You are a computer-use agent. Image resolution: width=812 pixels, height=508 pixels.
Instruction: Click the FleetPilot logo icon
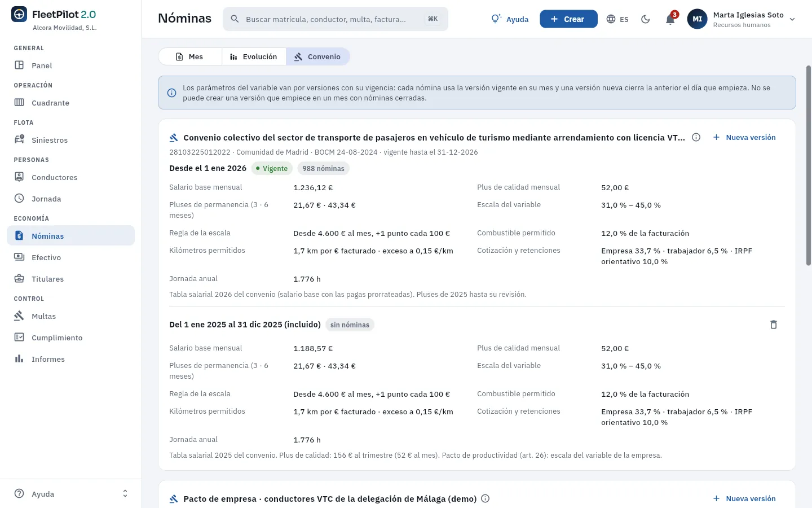click(19, 15)
